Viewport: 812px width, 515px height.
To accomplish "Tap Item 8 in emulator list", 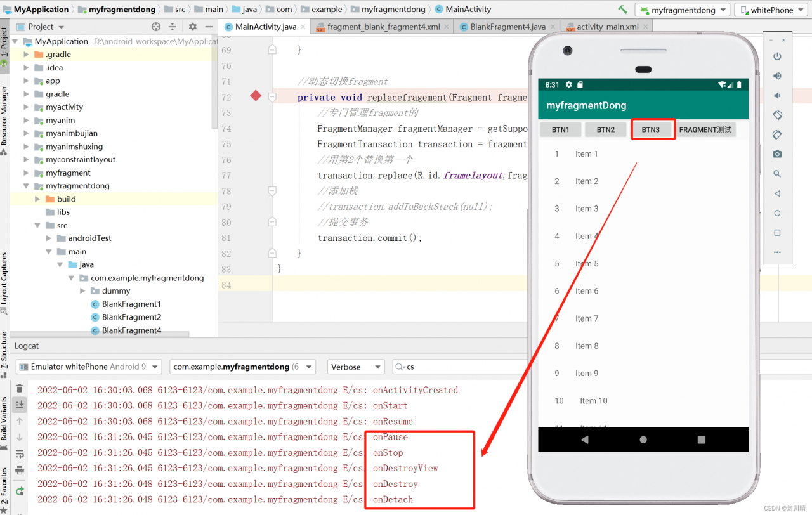I will tap(587, 346).
